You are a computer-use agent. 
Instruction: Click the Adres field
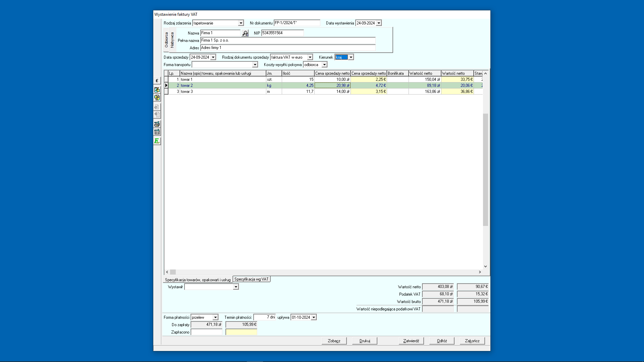288,48
